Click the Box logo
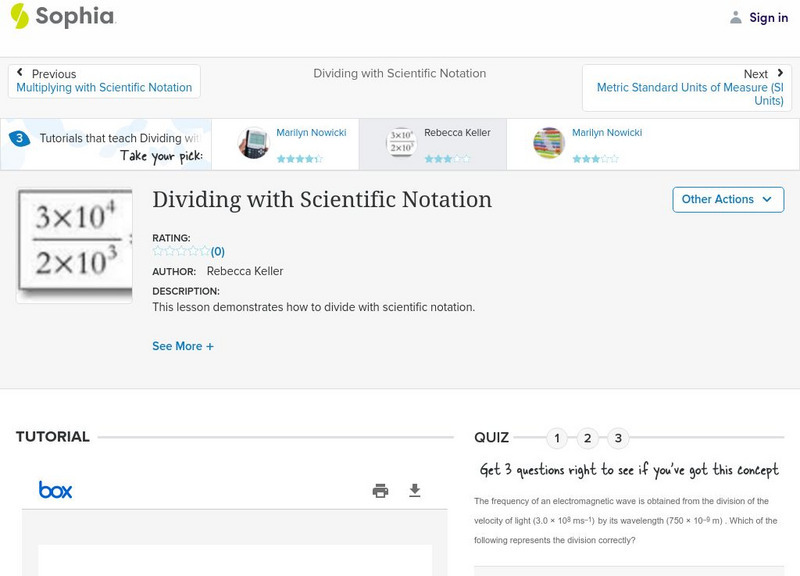Screen dimensions: 800x576 coord(55,490)
